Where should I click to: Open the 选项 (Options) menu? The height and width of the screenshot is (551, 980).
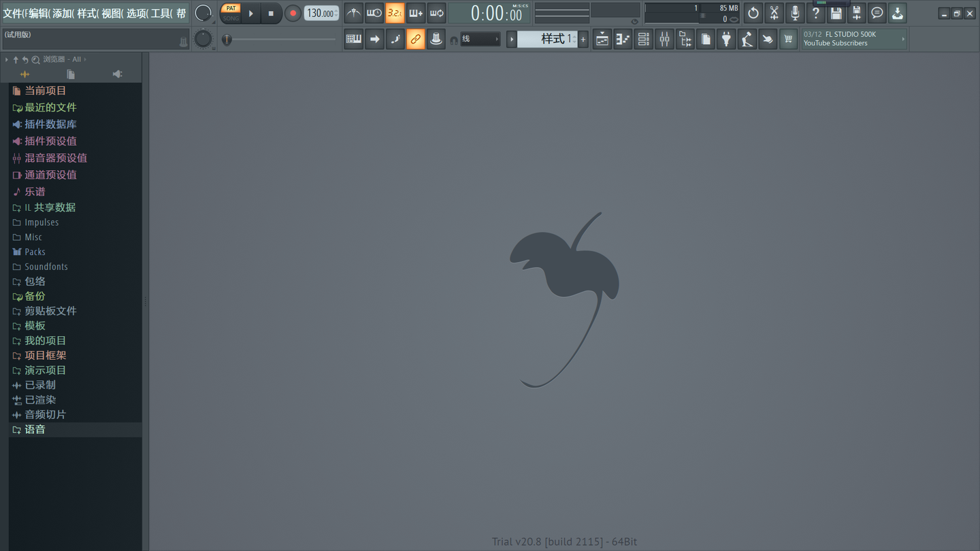[x=137, y=13]
